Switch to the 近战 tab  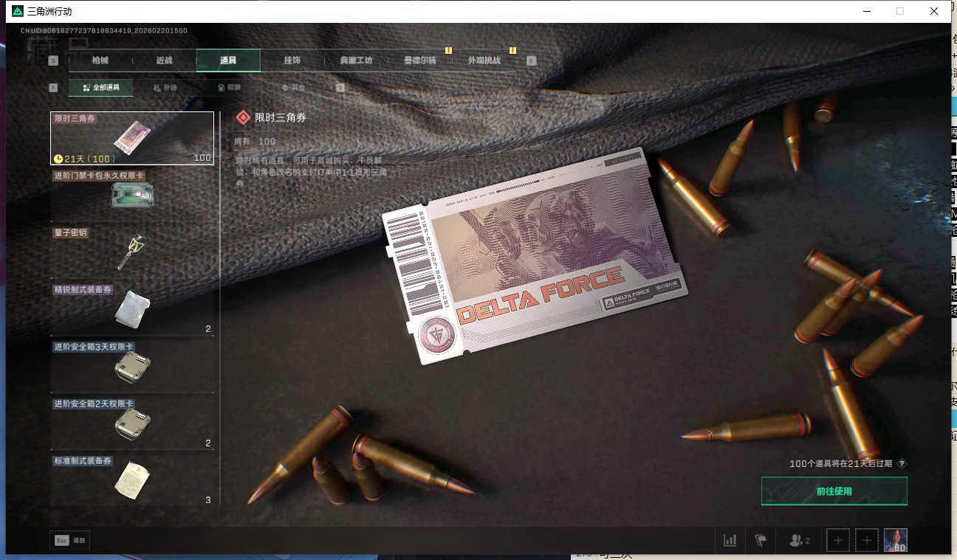point(164,61)
